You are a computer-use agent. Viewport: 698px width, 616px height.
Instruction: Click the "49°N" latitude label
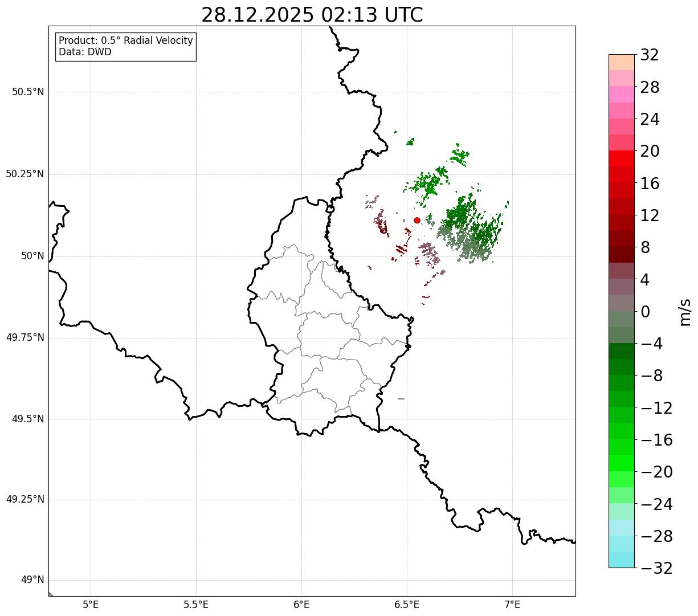(32, 580)
